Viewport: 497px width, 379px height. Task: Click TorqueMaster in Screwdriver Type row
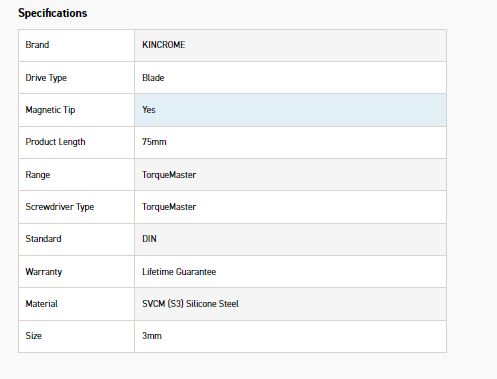[x=169, y=207]
